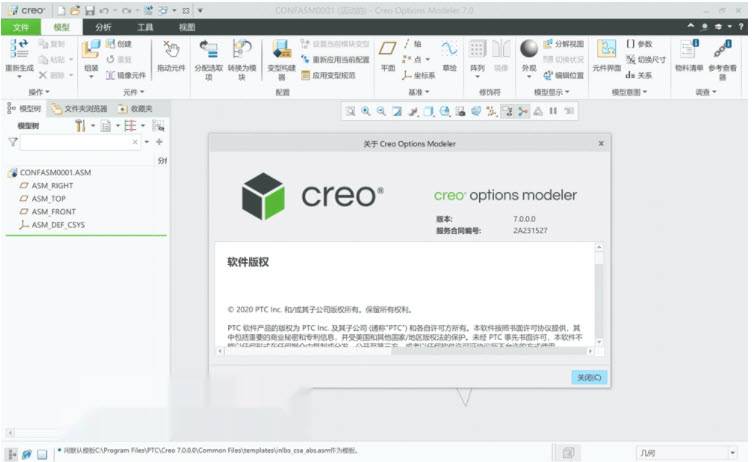
Task: Click Switch Dimensions (切换尺寸)
Action: click(646, 59)
